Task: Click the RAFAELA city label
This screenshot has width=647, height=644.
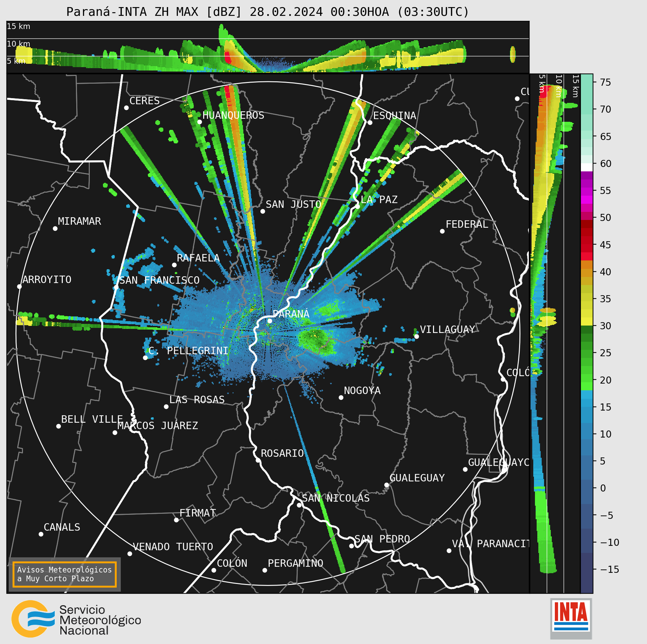Action: click(198, 258)
